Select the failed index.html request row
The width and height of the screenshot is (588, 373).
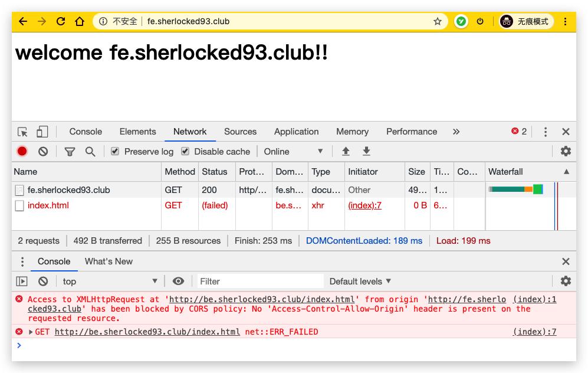(48, 205)
